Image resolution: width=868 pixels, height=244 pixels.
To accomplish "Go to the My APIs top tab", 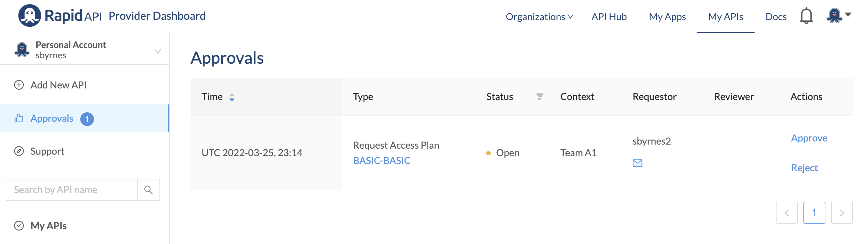I will coord(725,17).
